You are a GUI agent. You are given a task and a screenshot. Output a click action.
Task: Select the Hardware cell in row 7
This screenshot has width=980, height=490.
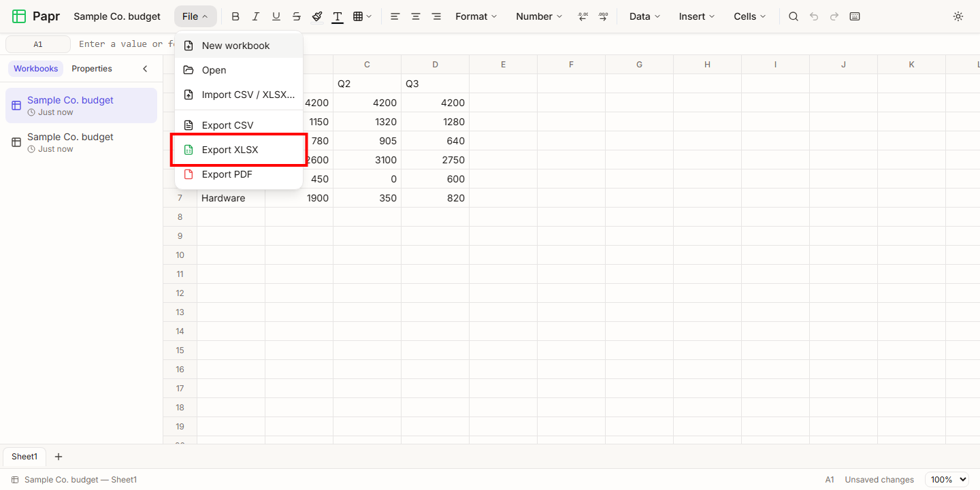coord(231,198)
